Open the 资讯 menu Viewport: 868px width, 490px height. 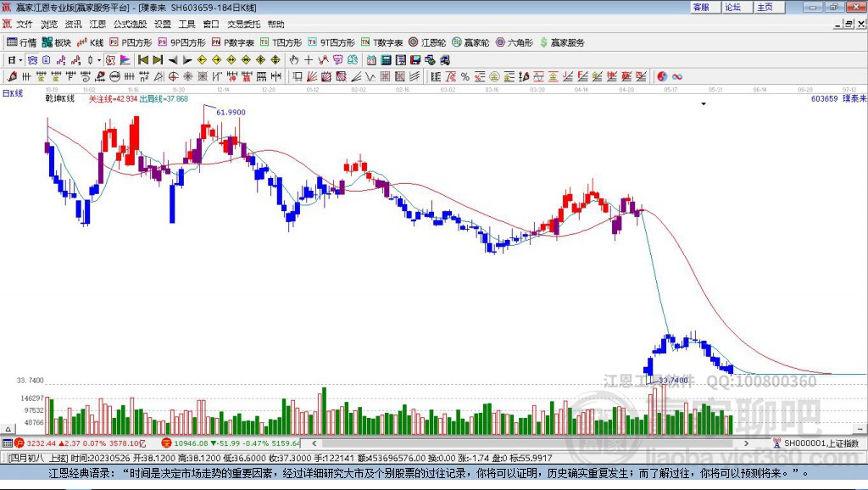[x=73, y=24]
